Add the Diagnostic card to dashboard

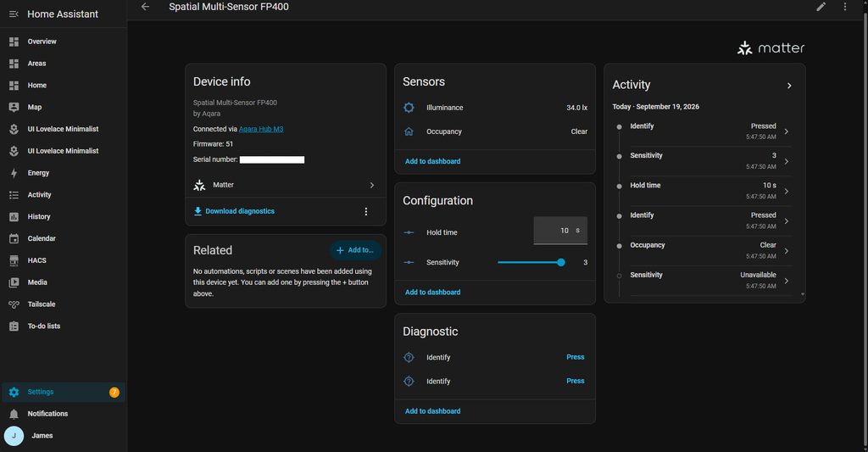tap(432, 411)
